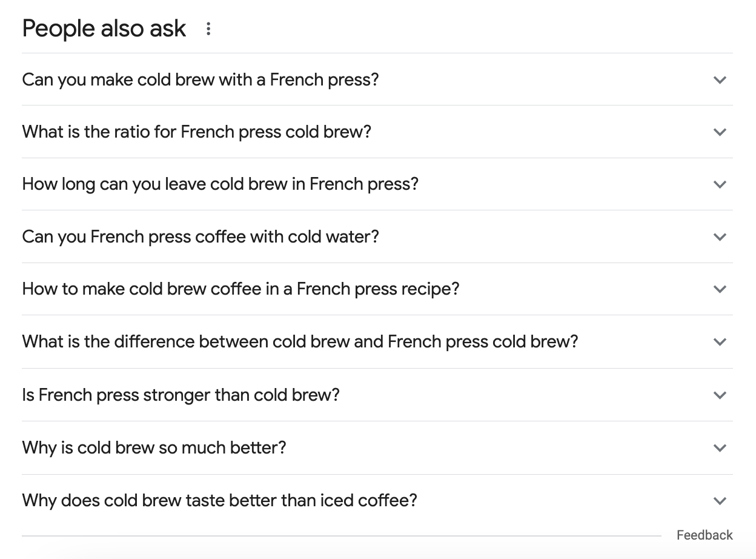Viewport: 756px width, 559px height.
Task: Open the three-dot menu beside People also ask
Action: (x=208, y=29)
